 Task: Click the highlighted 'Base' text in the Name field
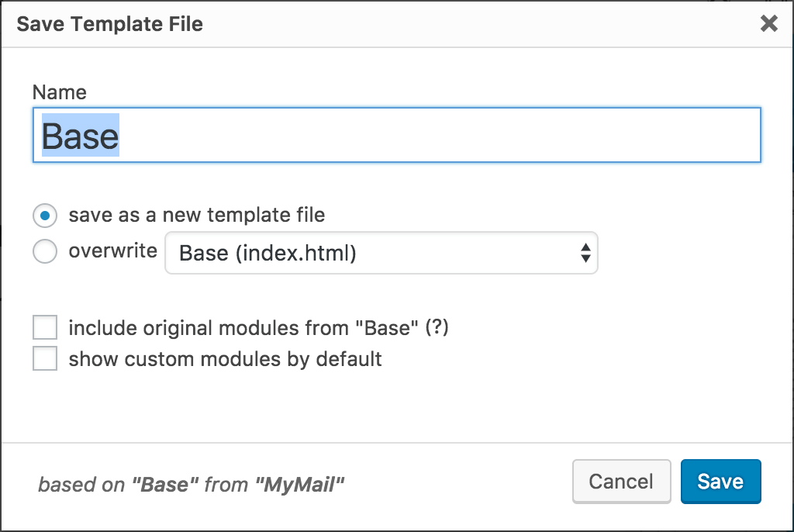click(80, 136)
